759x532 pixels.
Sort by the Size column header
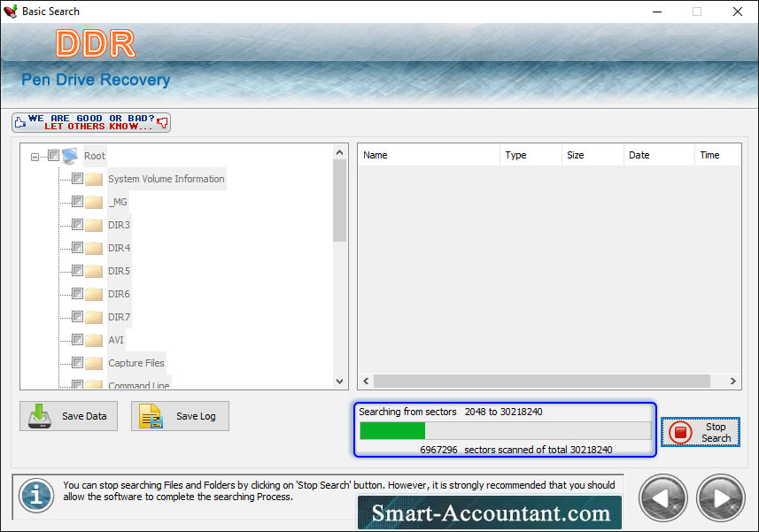click(593, 155)
